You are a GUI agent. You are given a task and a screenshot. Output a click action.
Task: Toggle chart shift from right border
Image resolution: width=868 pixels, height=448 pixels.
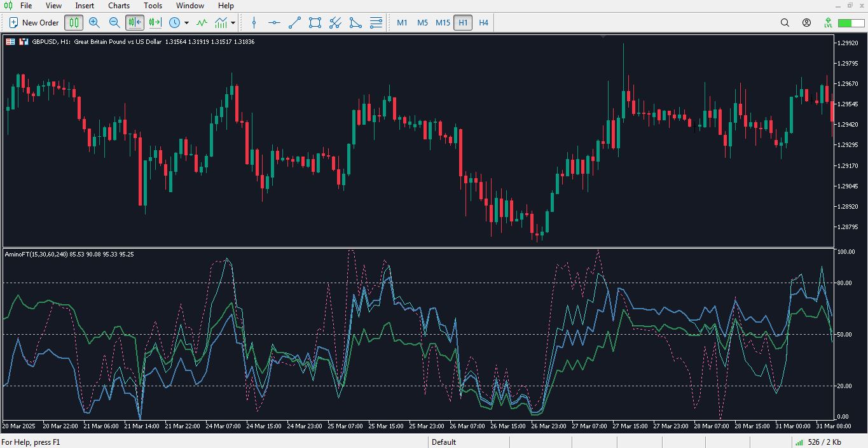coord(155,23)
